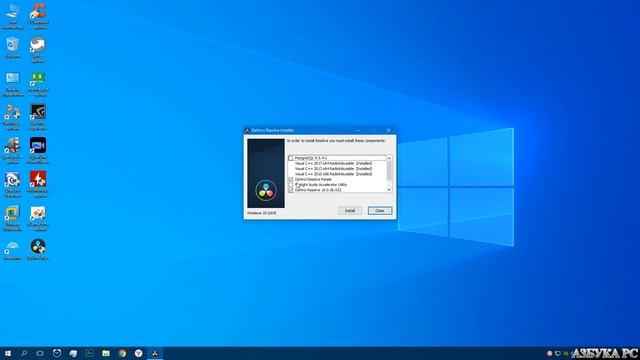The height and width of the screenshot is (360, 640).
Task: Click the red system tray icon
Action: tap(549, 353)
